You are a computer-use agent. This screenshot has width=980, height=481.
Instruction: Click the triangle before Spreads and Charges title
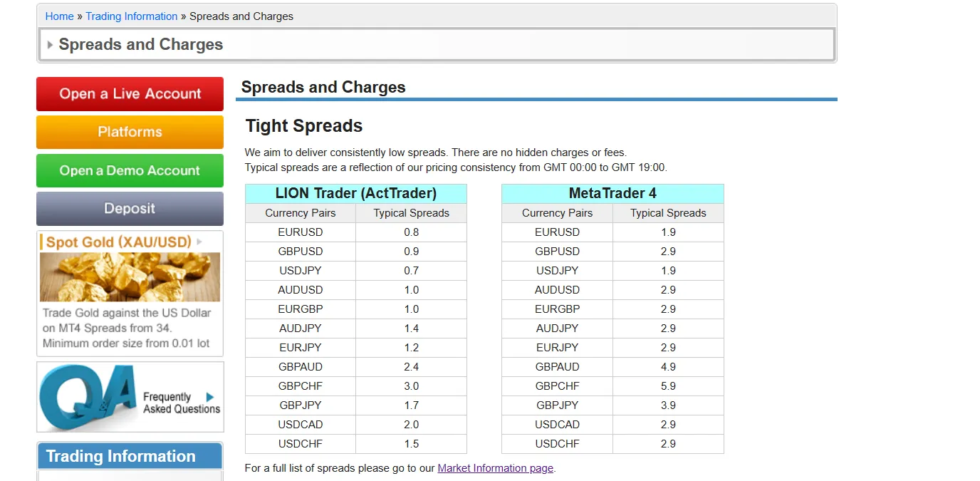click(50, 44)
